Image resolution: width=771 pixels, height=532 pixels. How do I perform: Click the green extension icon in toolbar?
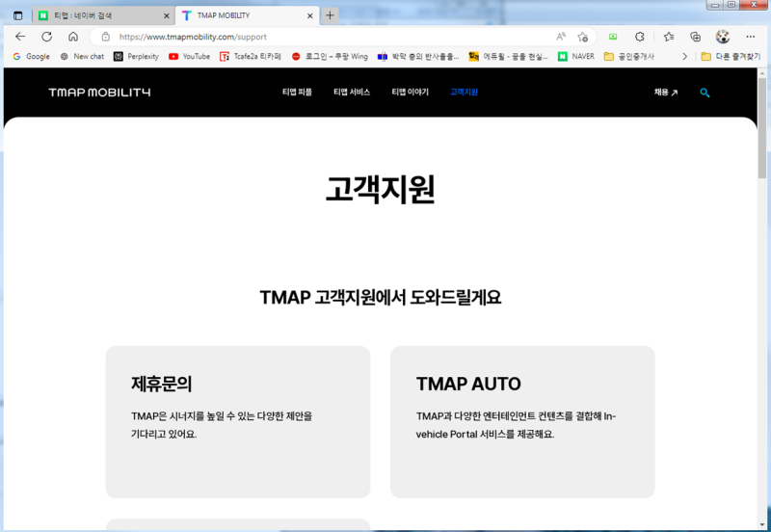(x=613, y=37)
